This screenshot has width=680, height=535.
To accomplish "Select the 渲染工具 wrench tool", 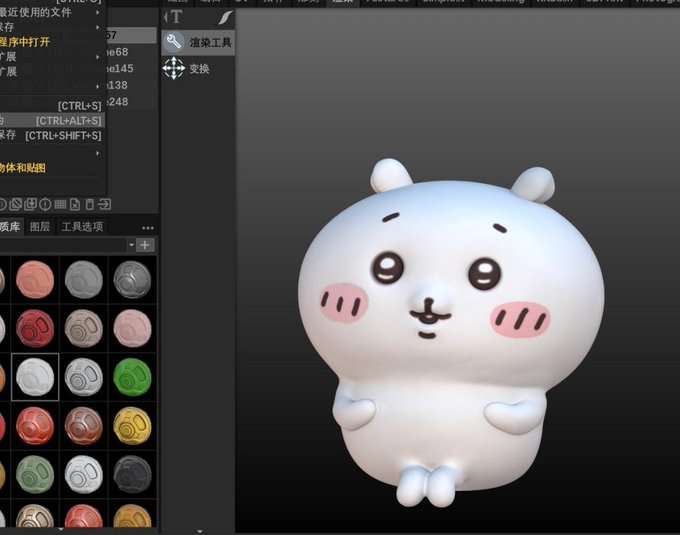I will point(198,42).
